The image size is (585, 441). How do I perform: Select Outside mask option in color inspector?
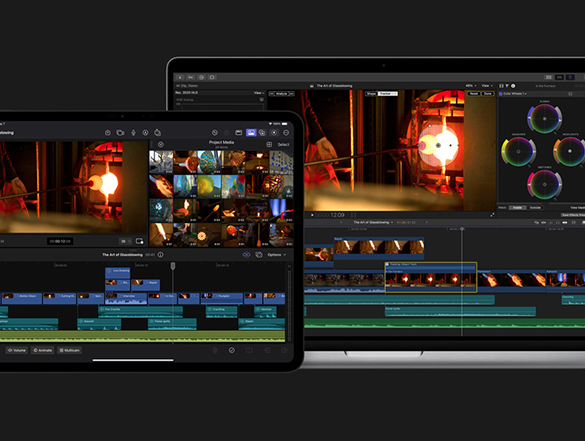[535, 207]
